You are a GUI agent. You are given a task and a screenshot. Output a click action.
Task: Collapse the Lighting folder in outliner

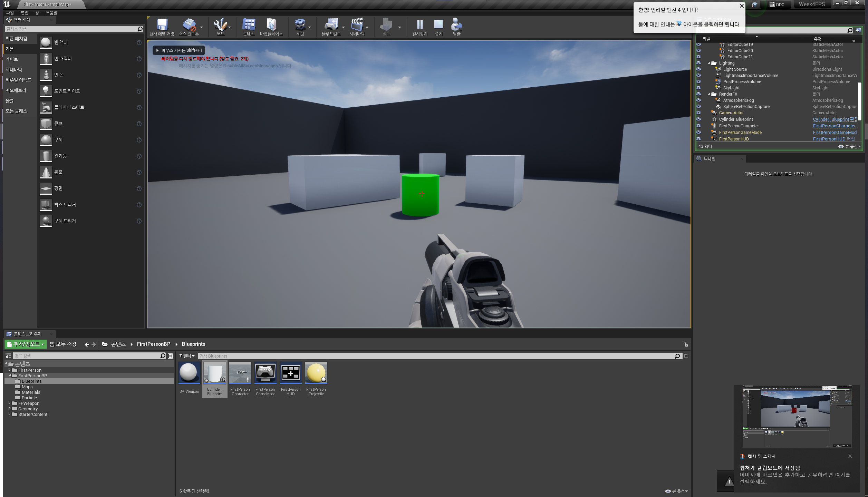point(709,63)
